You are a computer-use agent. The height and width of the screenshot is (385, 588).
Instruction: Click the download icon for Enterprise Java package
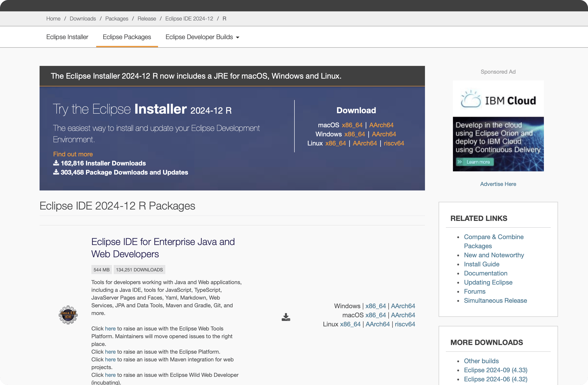click(x=286, y=317)
